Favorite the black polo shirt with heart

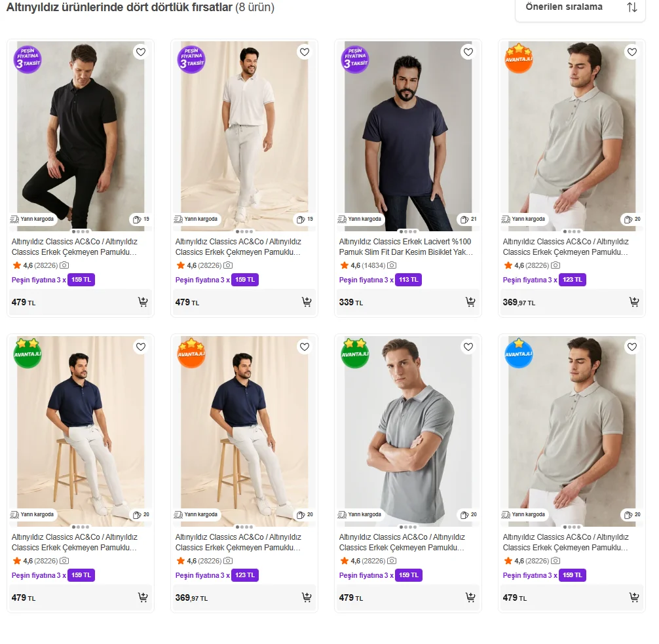[140, 52]
